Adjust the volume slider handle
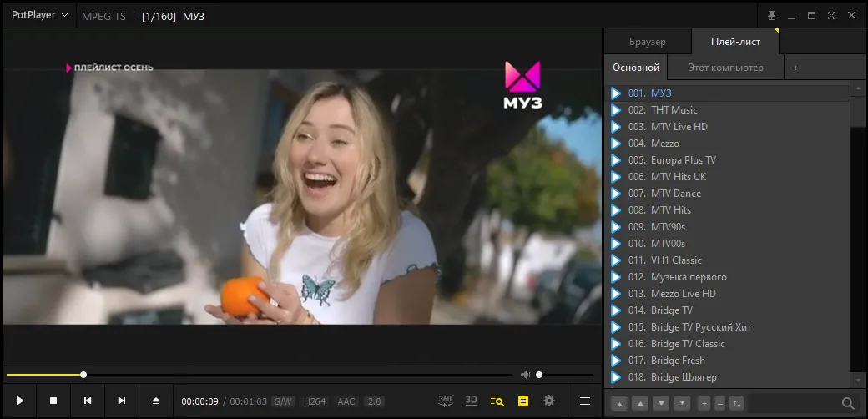The image size is (868, 419). 539,375
